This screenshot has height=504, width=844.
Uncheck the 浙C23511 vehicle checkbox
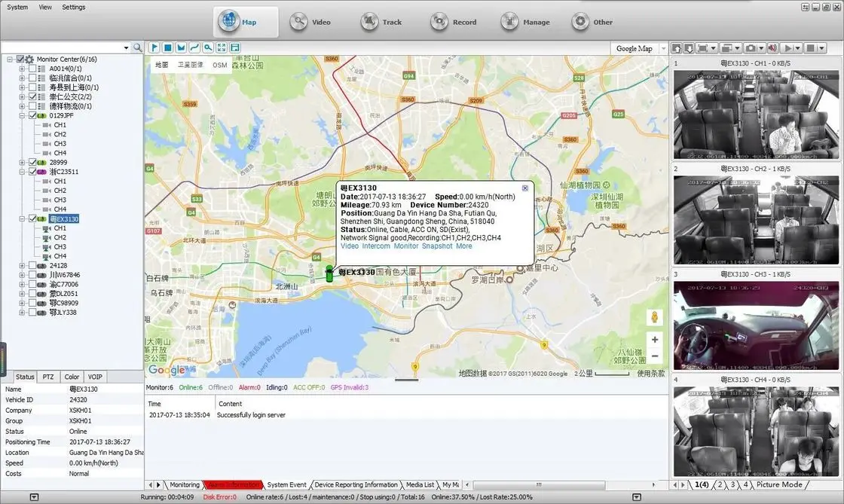pyautogui.click(x=32, y=172)
